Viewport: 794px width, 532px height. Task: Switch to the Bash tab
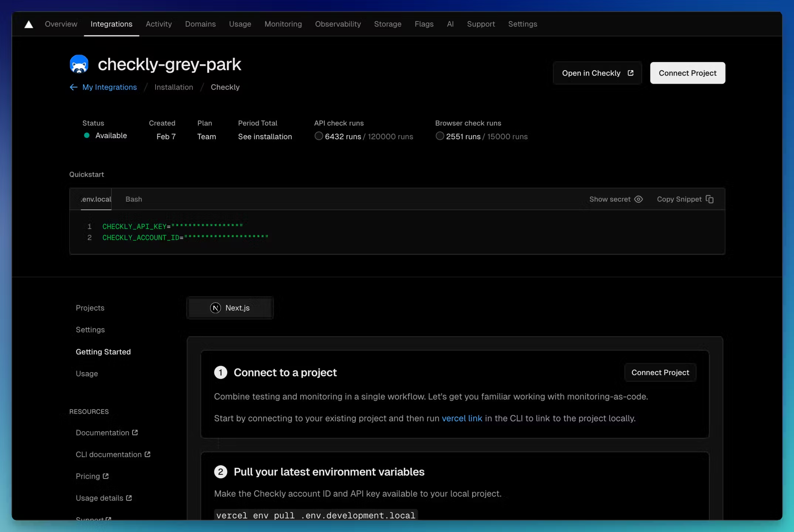click(x=134, y=199)
